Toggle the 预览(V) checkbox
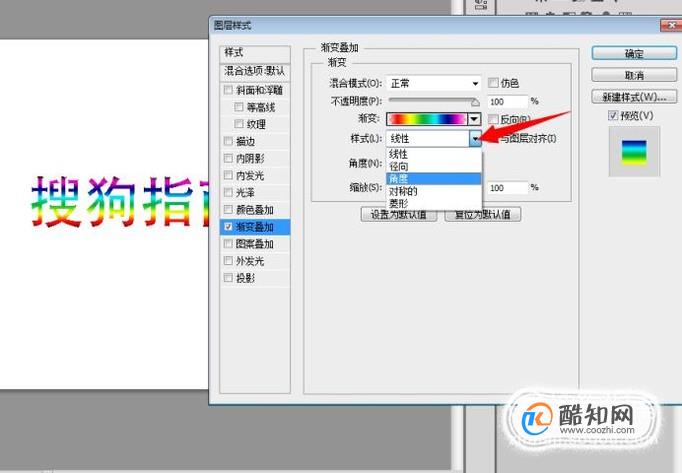The width and height of the screenshot is (682, 473). (613, 116)
